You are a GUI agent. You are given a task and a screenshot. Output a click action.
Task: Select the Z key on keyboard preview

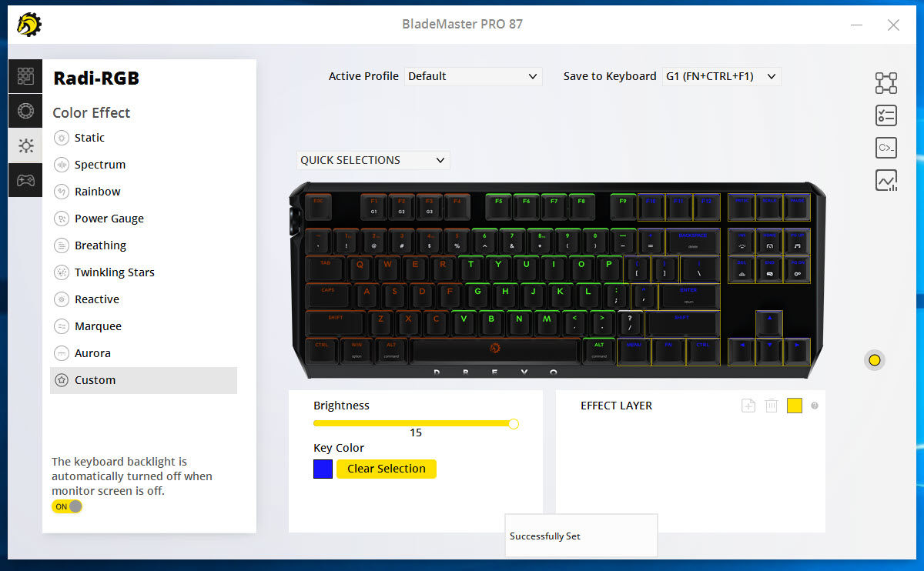pos(381,323)
